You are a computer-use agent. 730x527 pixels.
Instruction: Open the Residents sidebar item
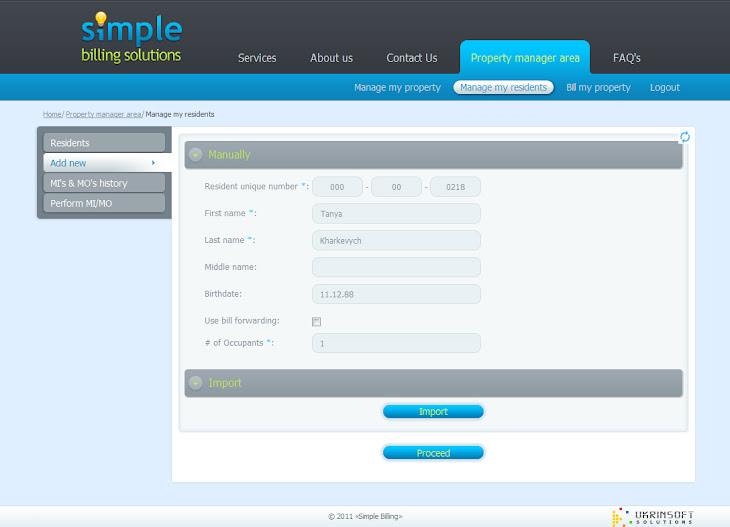coord(104,143)
